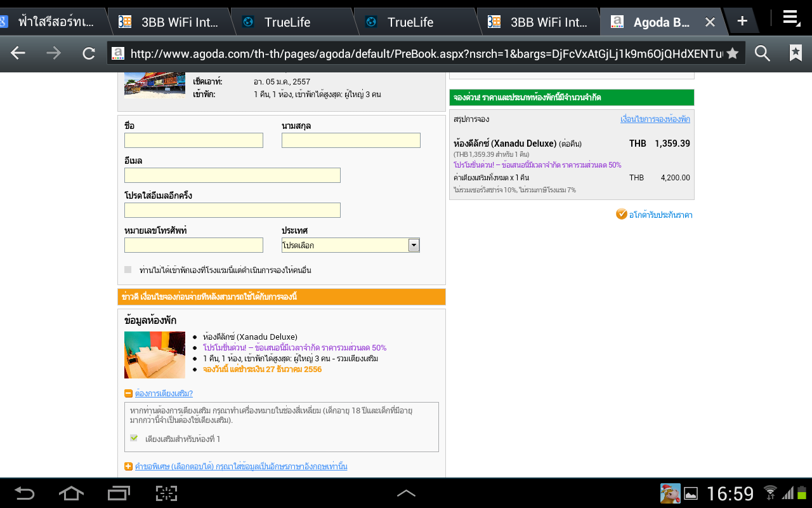Click the orange good news banner
Image resolution: width=812 pixels, height=508 pixels.
point(282,297)
